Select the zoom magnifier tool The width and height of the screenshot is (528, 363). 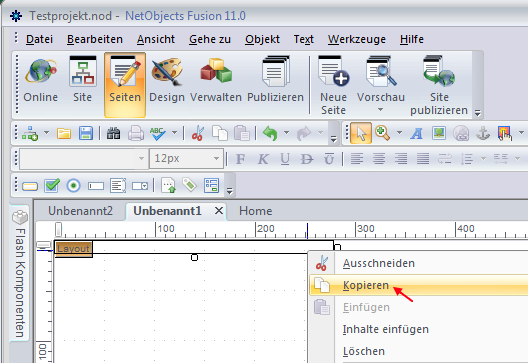(383, 133)
